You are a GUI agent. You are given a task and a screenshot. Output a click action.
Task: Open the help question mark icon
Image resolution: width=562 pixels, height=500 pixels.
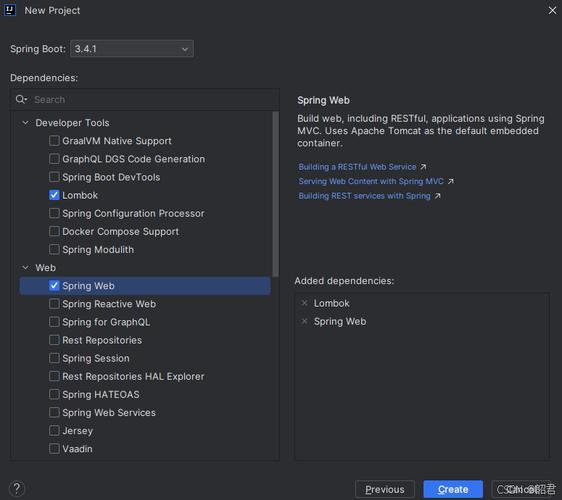[x=16, y=488]
